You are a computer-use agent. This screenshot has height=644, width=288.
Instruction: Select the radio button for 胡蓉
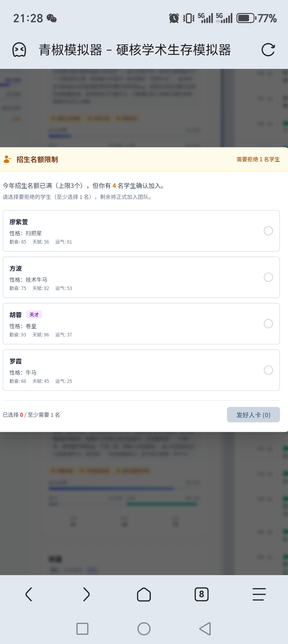click(268, 324)
